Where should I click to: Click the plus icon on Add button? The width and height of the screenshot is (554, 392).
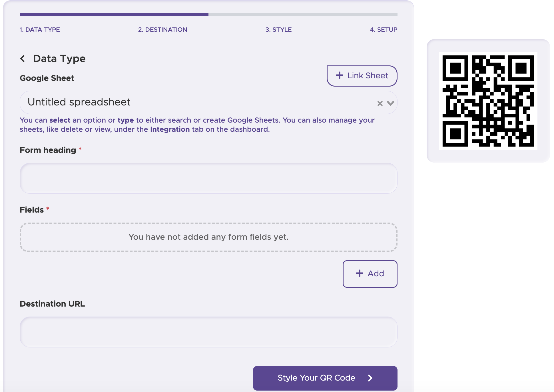pyautogui.click(x=360, y=273)
